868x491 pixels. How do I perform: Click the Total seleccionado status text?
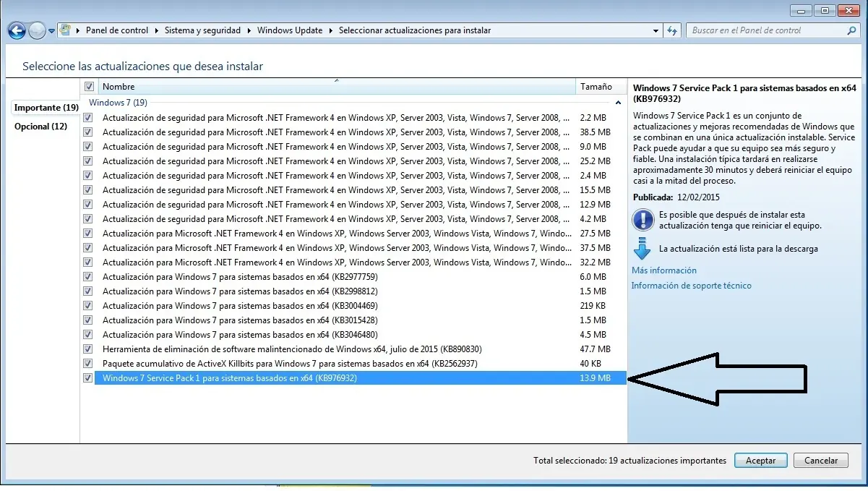[629, 460]
